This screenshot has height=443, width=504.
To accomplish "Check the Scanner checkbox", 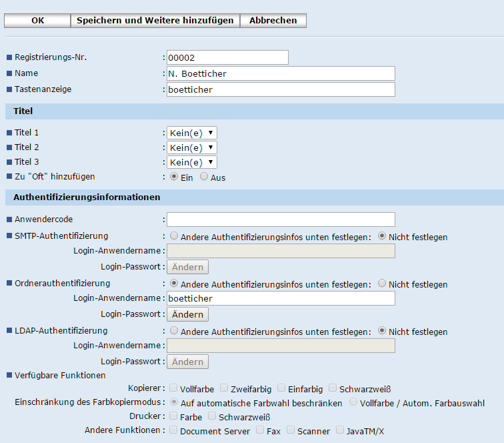I will coord(291,430).
